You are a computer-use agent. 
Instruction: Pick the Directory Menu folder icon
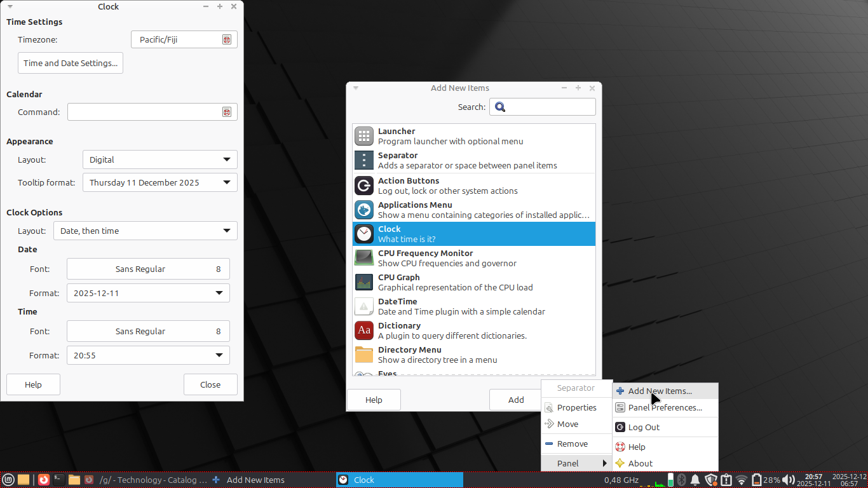click(x=364, y=355)
